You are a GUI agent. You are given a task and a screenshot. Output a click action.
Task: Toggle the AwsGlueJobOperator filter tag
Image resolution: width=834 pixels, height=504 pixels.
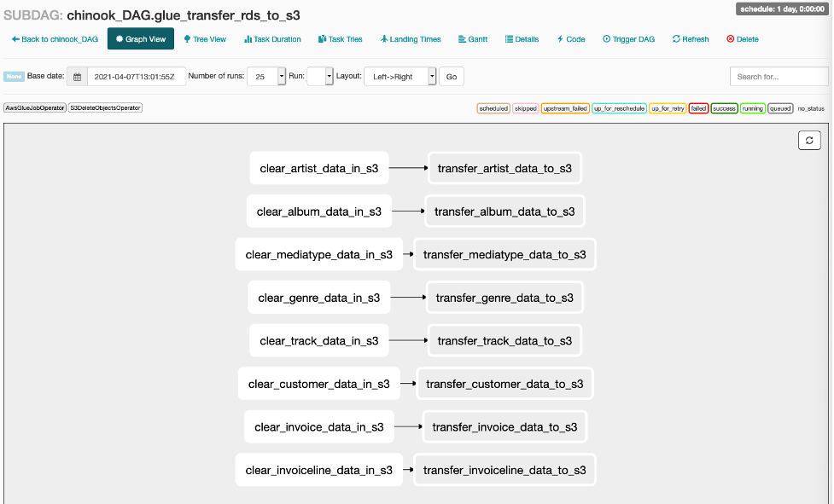[35, 108]
